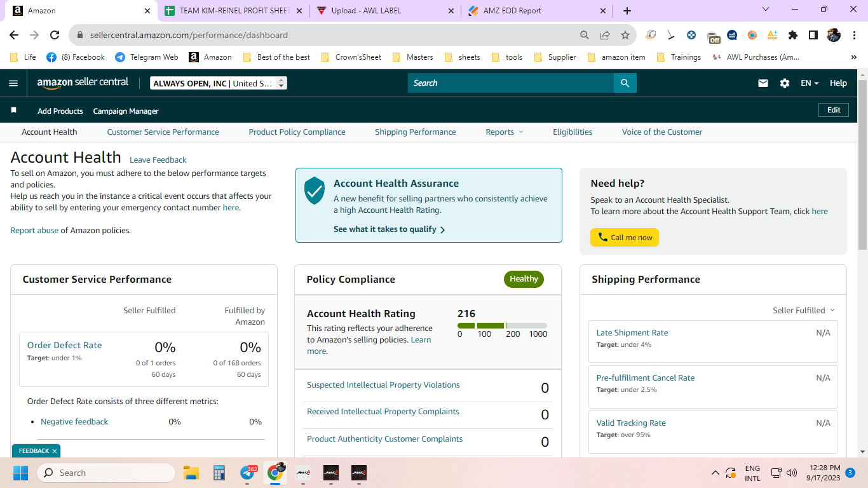Click the Call me now button
Screen dimensions: 868x488
(625, 238)
